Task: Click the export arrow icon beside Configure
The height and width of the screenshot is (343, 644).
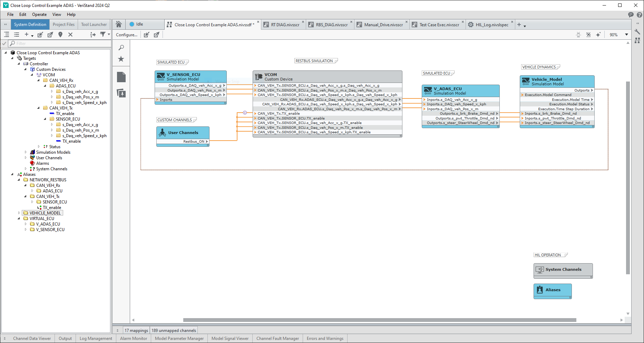Action: [157, 35]
